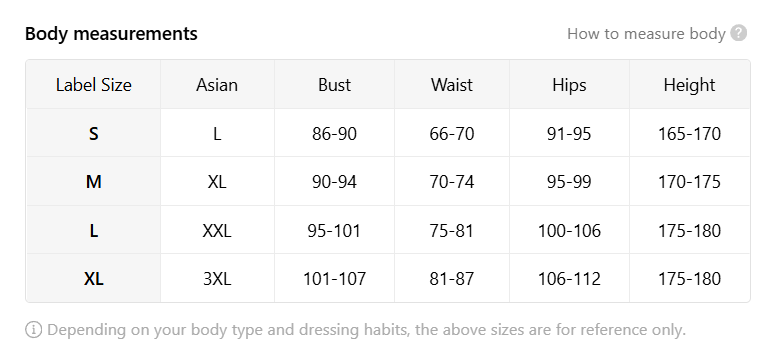This screenshot has width=762, height=363.
Task: Click the hips value 100-106
Action: pyautogui.click(x=569, y=230)
